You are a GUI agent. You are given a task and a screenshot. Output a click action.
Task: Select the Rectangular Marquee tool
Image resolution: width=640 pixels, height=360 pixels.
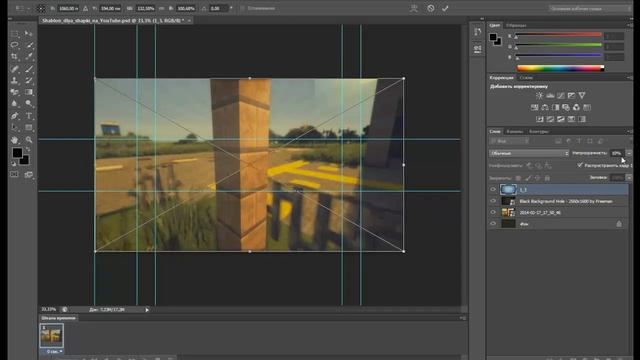(x=15, y=33)
